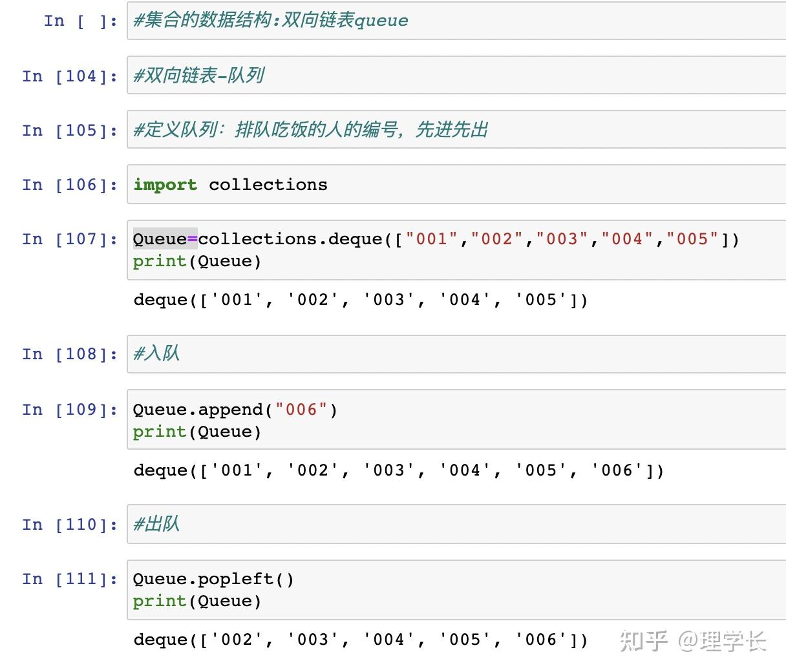Viewport: 786px width, 672px height.
Task: Select the final deque output after popleft
Action: tap(359, 639)
